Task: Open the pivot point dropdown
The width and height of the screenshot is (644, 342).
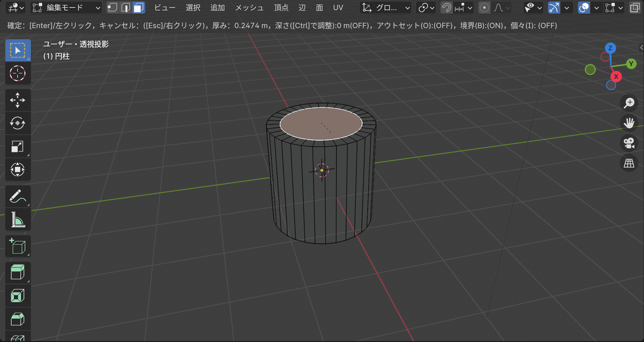Action: [x=427, y=8]
